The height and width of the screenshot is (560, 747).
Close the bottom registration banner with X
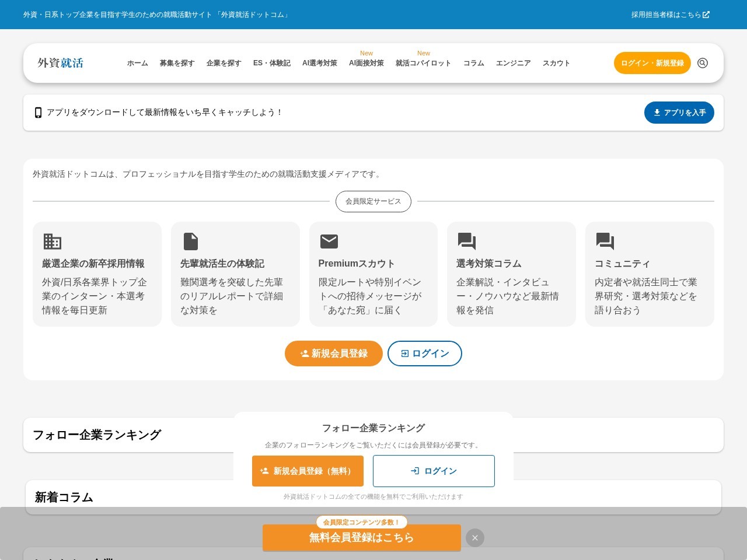[x=475, y=538]
